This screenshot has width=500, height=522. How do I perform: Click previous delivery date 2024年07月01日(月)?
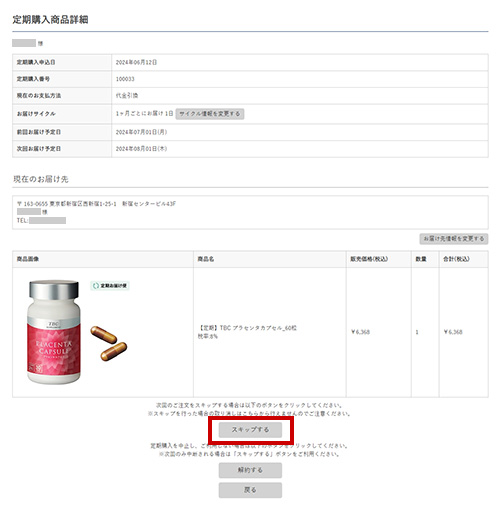141,132
